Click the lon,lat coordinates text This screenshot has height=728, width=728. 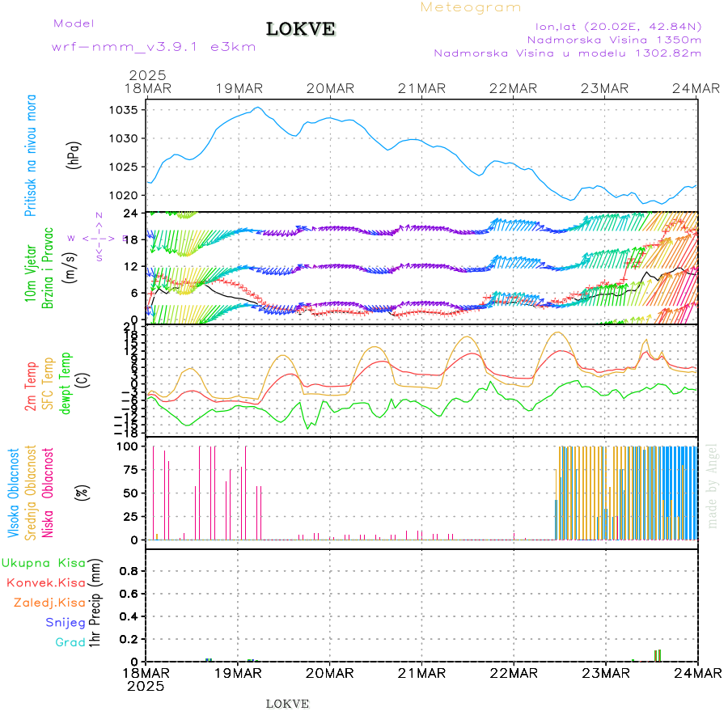617,26
